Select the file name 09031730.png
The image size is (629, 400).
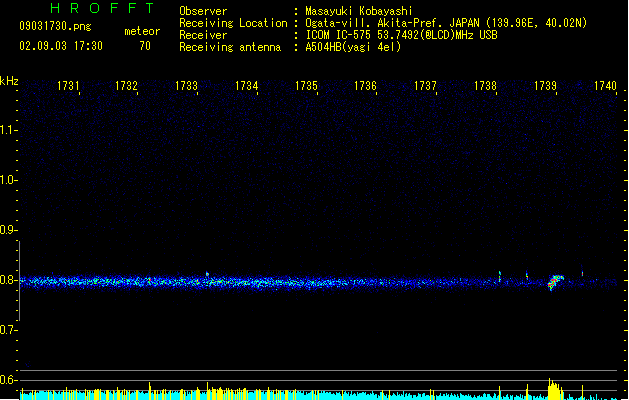[x=55, y=26]
